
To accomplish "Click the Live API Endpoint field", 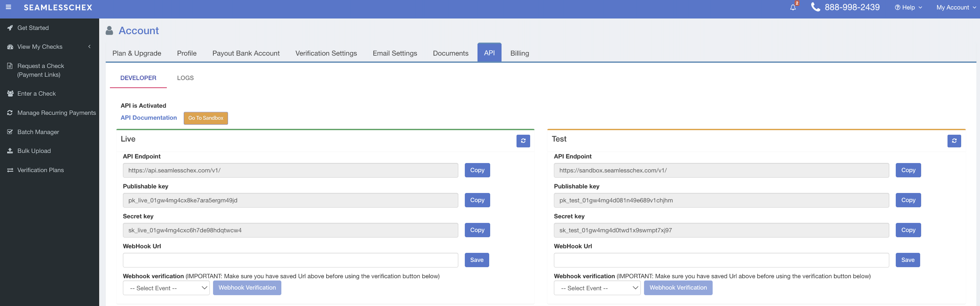I will (290, 171).
